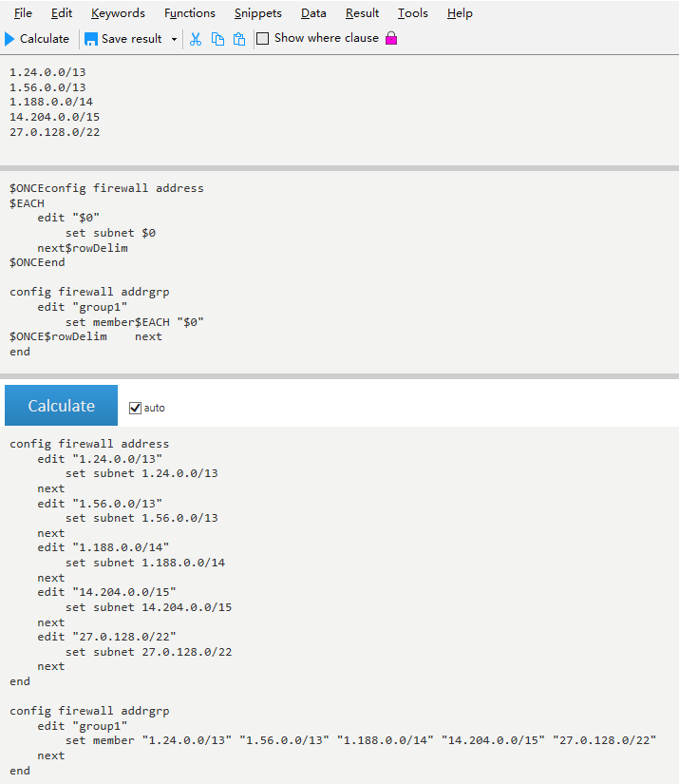Click the Copy icon in toolbar

pos(217,39)
